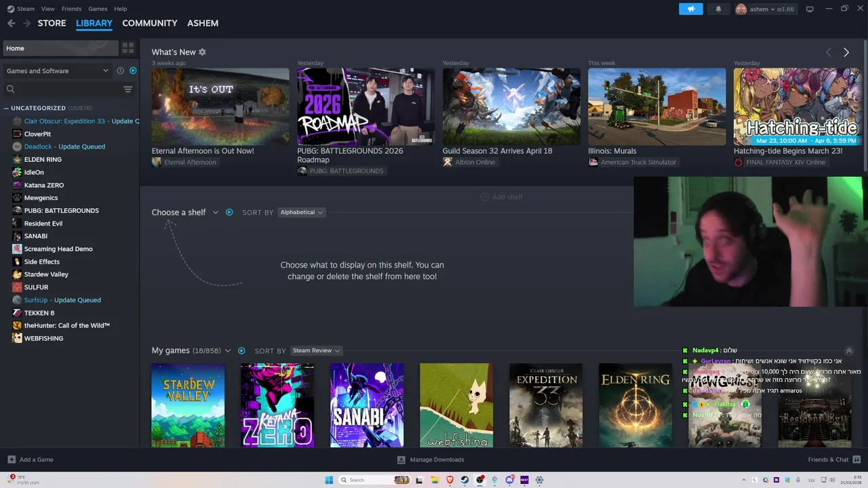This screenshot has width=868, height=488.
Task: Sort library by recent activity clock icon
Action: (121, 70)
